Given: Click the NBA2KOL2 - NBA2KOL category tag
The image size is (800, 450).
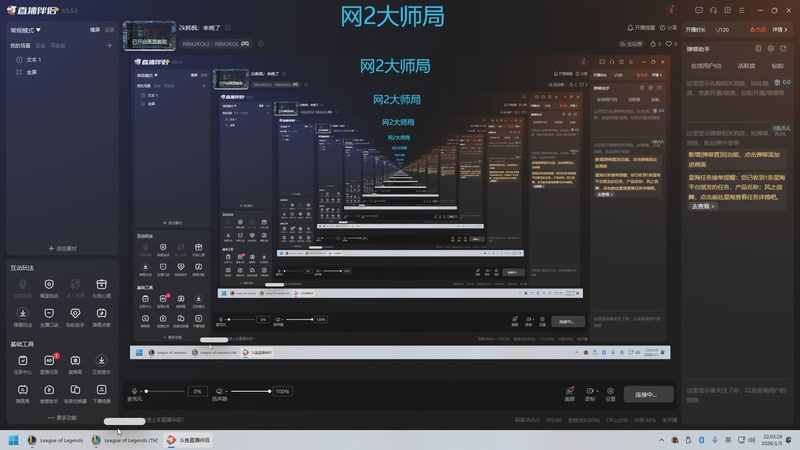Looking at the screenshot, I should [216, 44].
